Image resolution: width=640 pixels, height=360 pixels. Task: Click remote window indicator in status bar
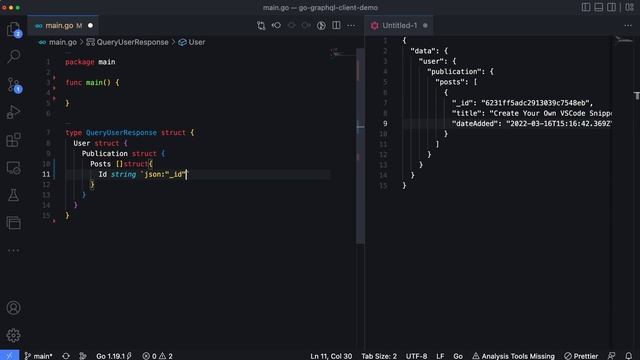9,356
